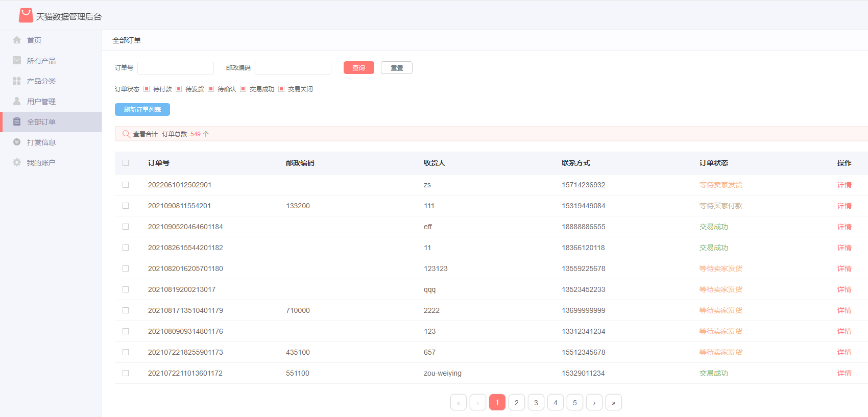The image size is (868, 417).
Task: Focus the 邮政编码 input field
Action: (293, 68)
